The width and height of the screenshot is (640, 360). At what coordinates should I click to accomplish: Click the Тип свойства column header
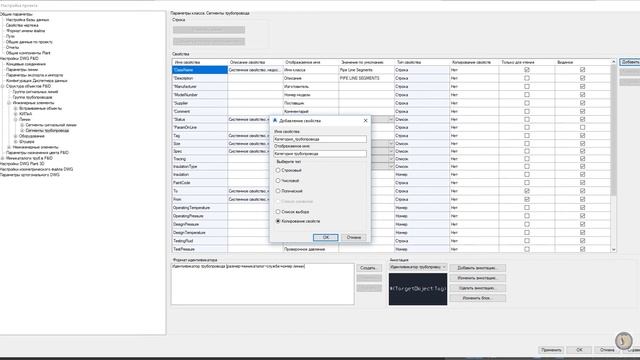click(x=421, y=62)
